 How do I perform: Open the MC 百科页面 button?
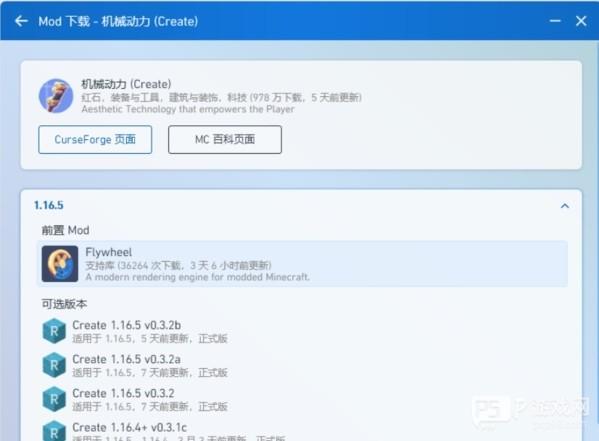225,139
